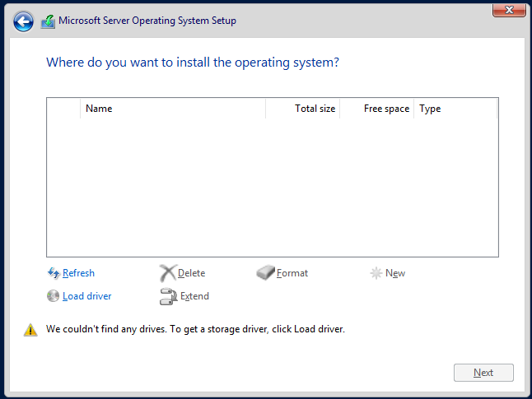Open the Load driver link

[86, 296]
